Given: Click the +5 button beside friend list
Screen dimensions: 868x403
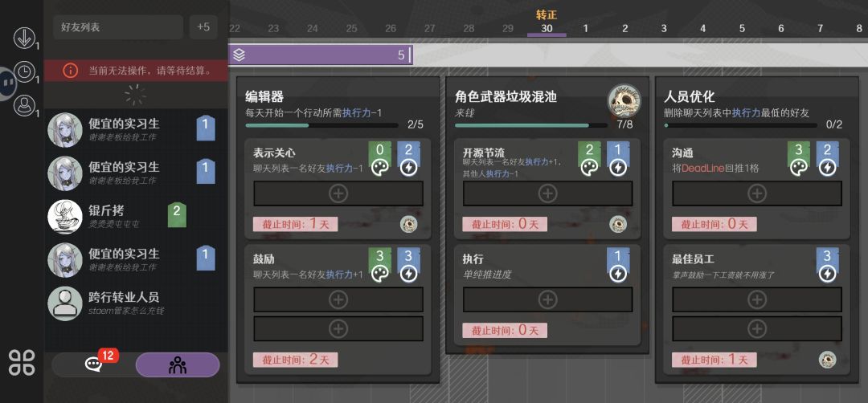Looking at the screenshot, I should click(203, 26).
